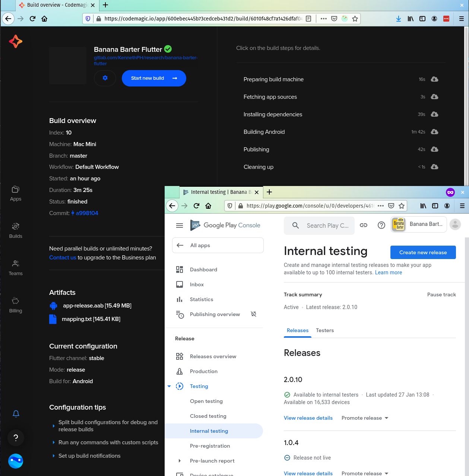Open notifications bell in Codemagic sidebar
Screen dimensions: 469x476
16,414
